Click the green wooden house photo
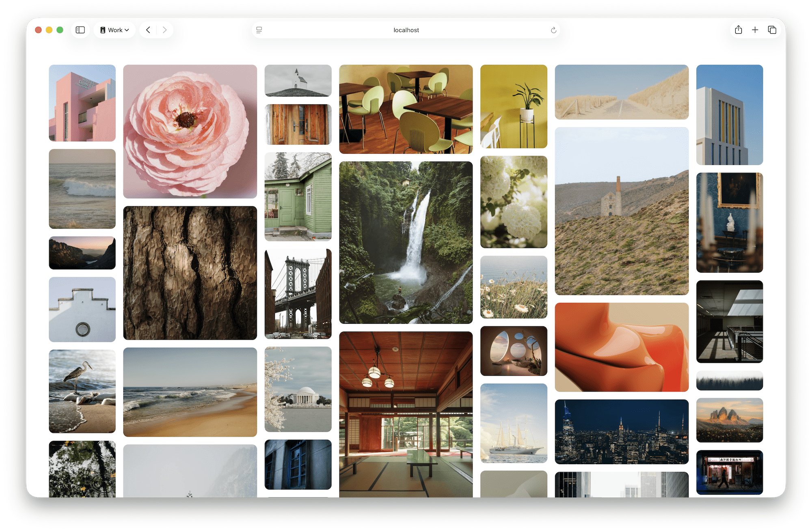 [x=298, y=196]
